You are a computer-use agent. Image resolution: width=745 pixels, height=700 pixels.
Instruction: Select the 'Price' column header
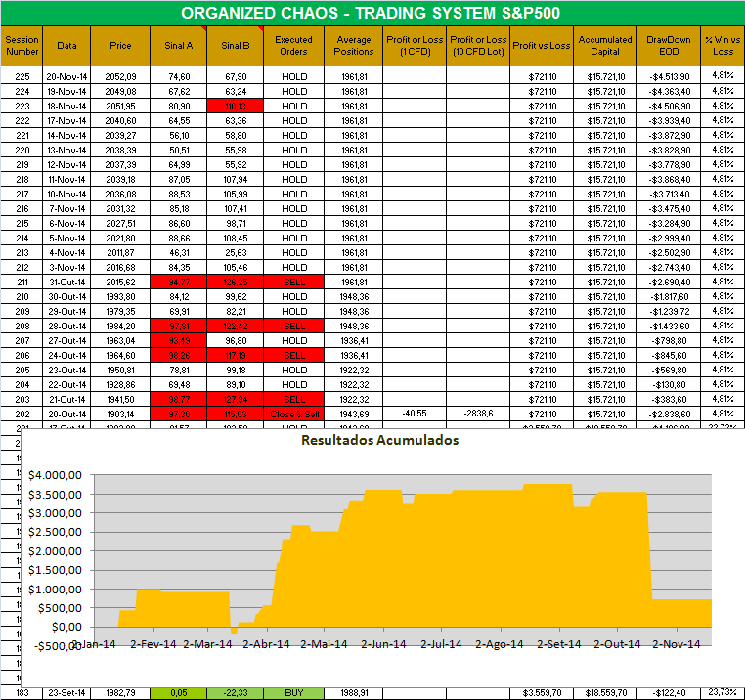(x=120, y=46)
